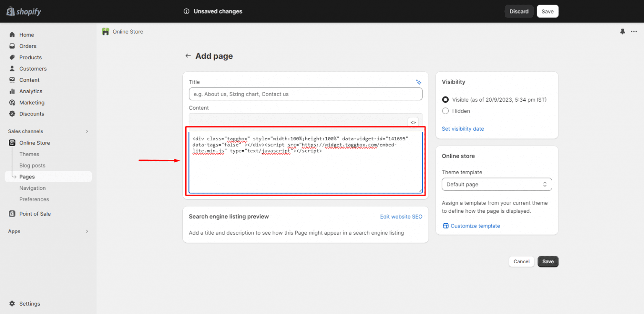Select the Orders icon in the sidebar
644x314 pixels.
(12, 46)
